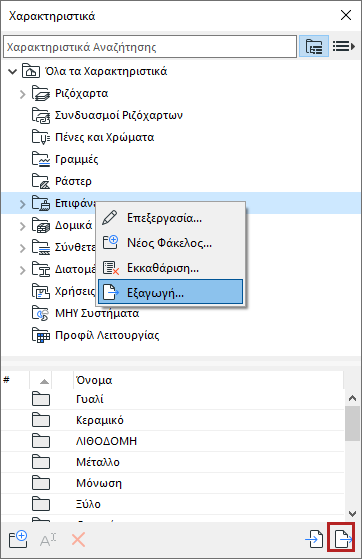Select the Κεραμικό folder row
Viewport: 362px width, 559px height.
[173, 420]
